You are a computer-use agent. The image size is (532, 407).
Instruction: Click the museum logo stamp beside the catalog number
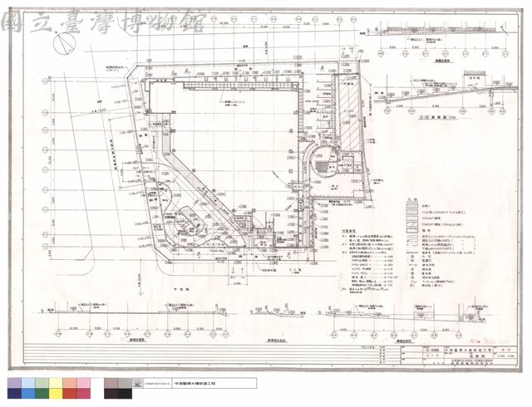point(137,384)
